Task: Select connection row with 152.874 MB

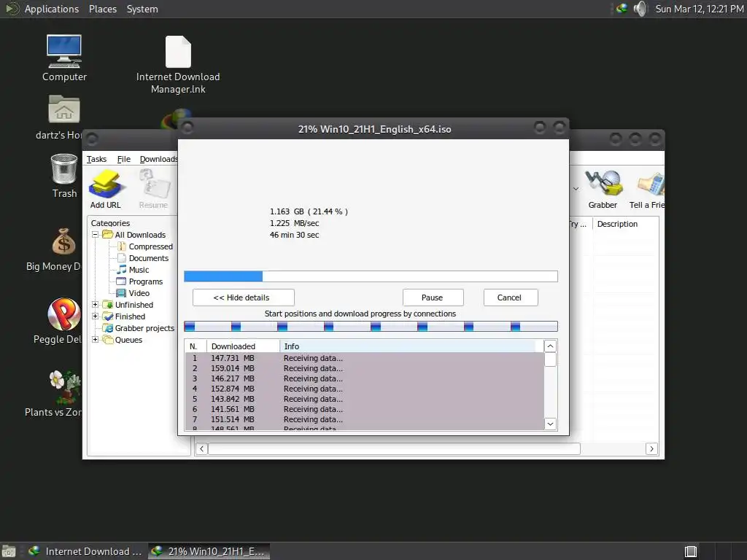Action: click(365, 389)
